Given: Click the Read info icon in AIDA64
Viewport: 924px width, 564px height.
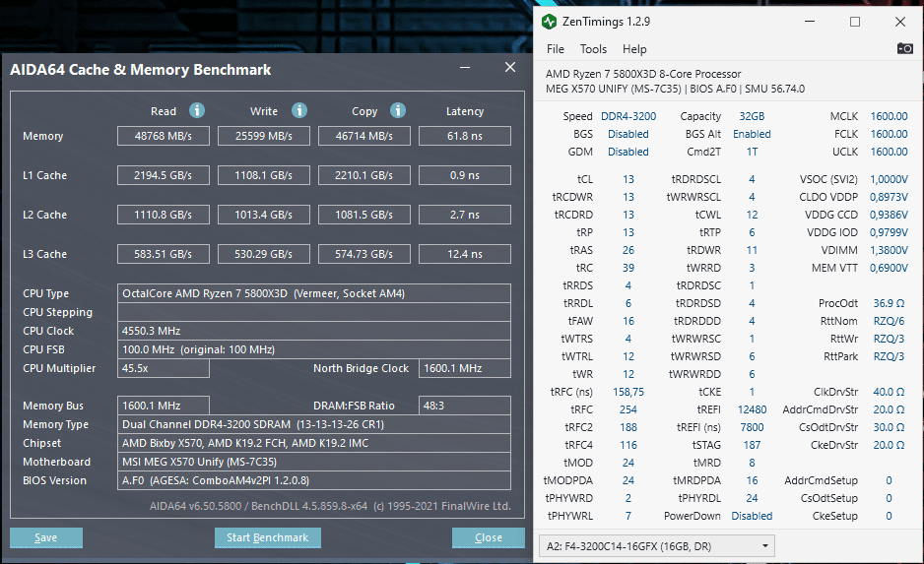Looking at the screenshot, I should click(197, 110).
